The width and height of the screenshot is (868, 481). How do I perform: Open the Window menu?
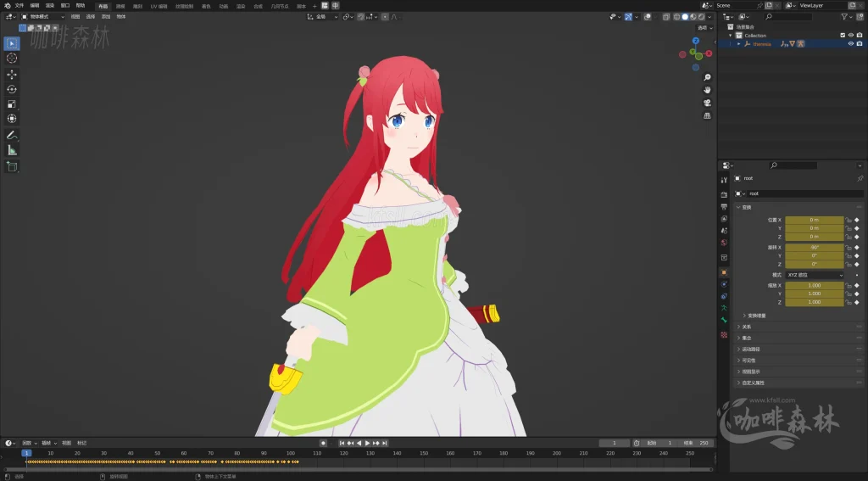click(x=65, y=6)
